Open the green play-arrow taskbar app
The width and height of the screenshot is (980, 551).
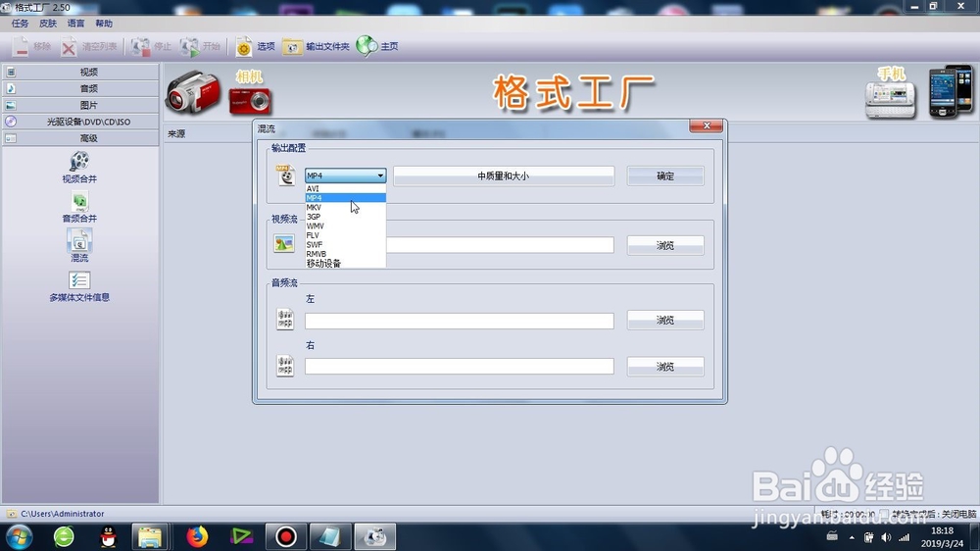pos(241,536)
